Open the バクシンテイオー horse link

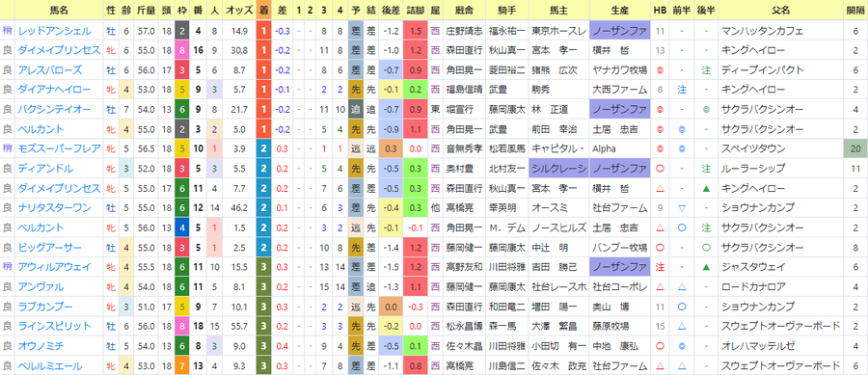(x=54, y=110)
